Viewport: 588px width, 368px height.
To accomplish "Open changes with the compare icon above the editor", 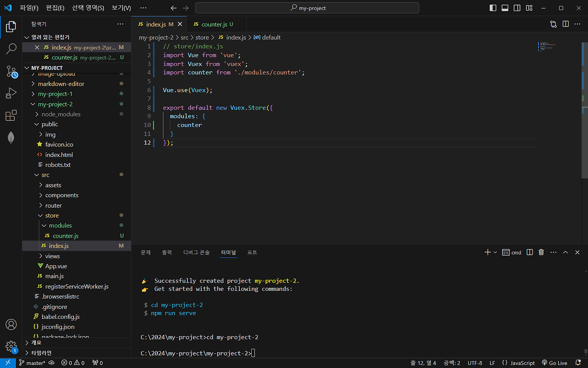I will tap(554, 24).
